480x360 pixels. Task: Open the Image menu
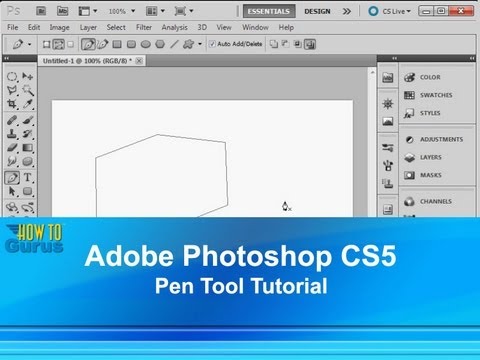coord(59,27)
